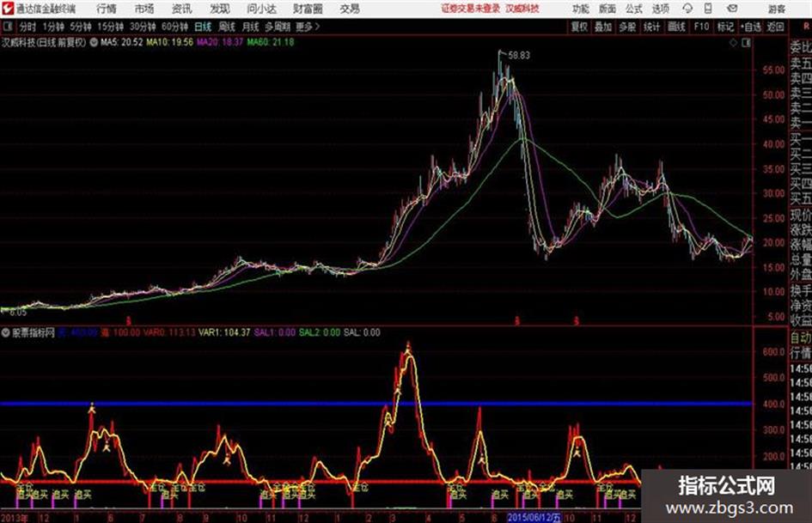Click 叠加 overlay button
The height and width of the screenshot is (523, 812).
[603, 27]
